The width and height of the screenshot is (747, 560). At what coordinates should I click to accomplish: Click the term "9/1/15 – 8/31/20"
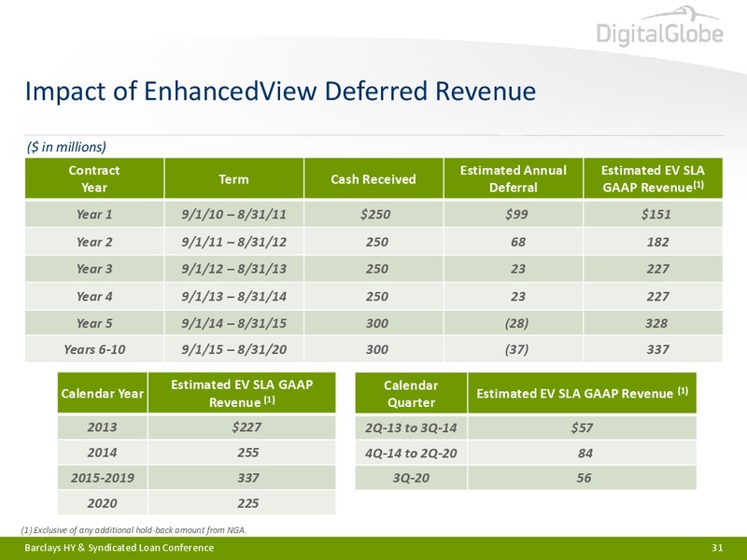234,349
